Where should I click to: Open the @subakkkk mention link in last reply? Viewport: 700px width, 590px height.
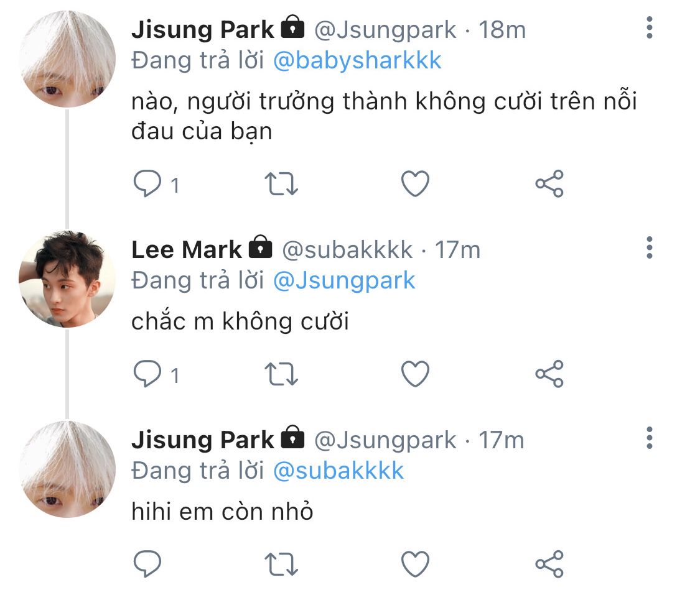tap(338, 471)
